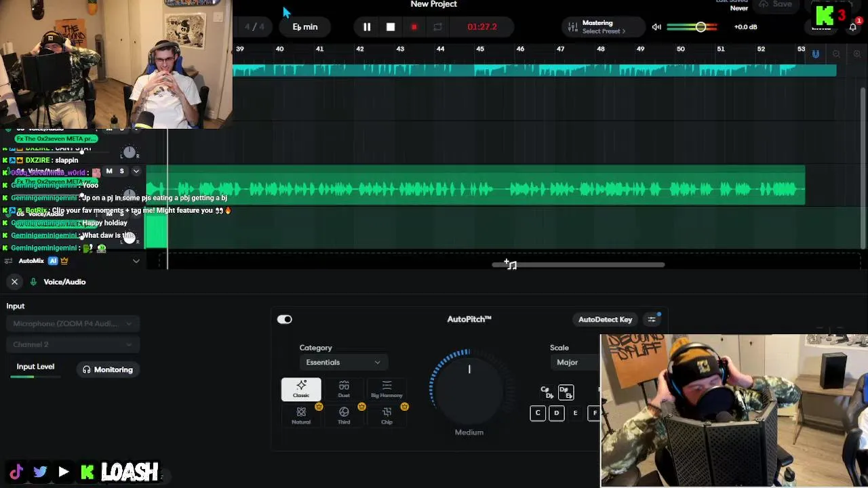Click the horizontal timeline scrollbar

tap(578, 265)
